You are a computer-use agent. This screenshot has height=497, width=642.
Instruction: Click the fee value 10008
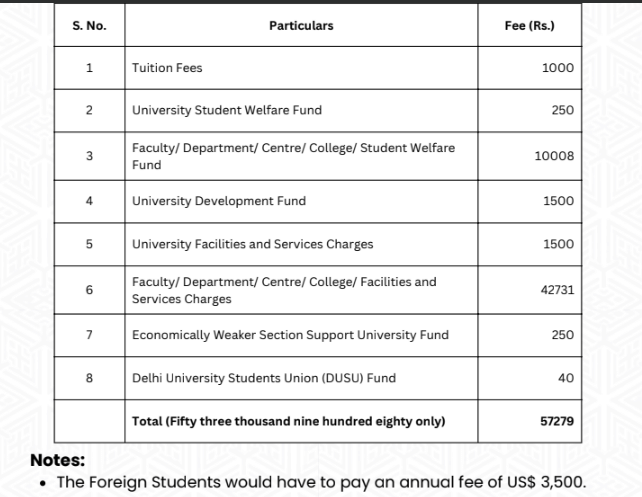click(554, 156)
